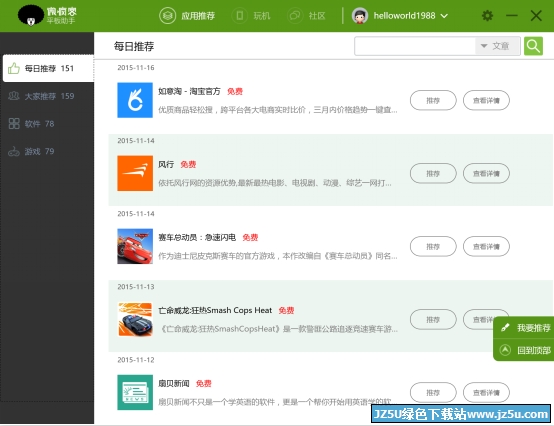Click 查看详情 button for 风行
Viewport: 554px width, 426px height.
(486, 173)
